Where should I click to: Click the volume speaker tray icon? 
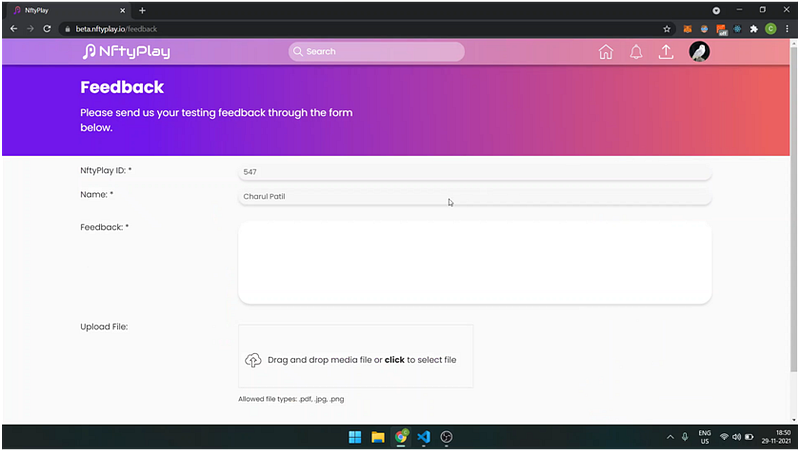pyautogui.click(x=736, y=437)
